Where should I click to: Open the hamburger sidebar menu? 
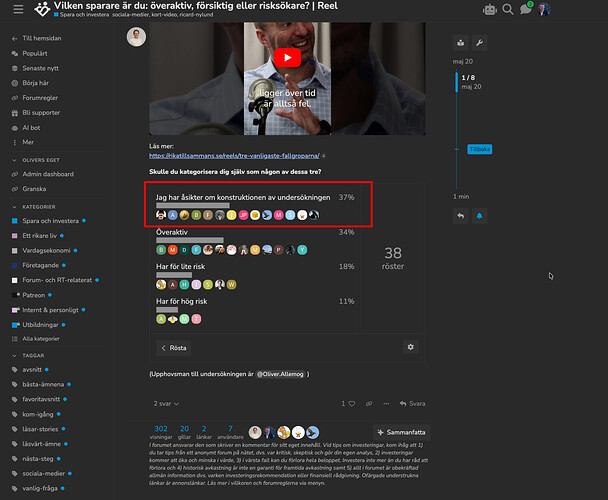(x=18, y=9)
